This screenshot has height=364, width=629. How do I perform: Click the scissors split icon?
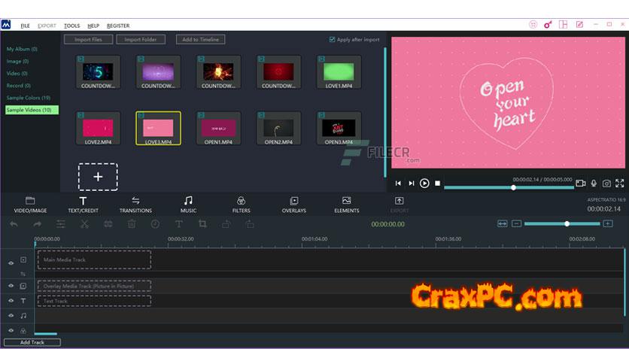(84, 224)
